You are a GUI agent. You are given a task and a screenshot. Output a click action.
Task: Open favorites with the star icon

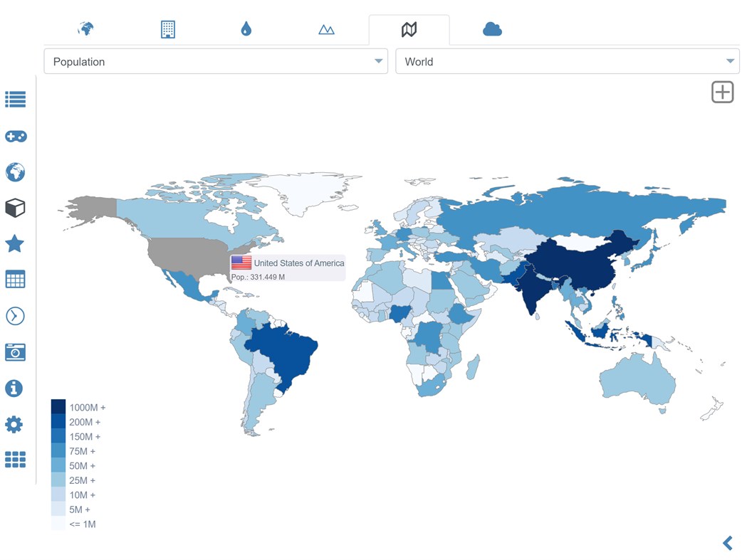point(15,243)
